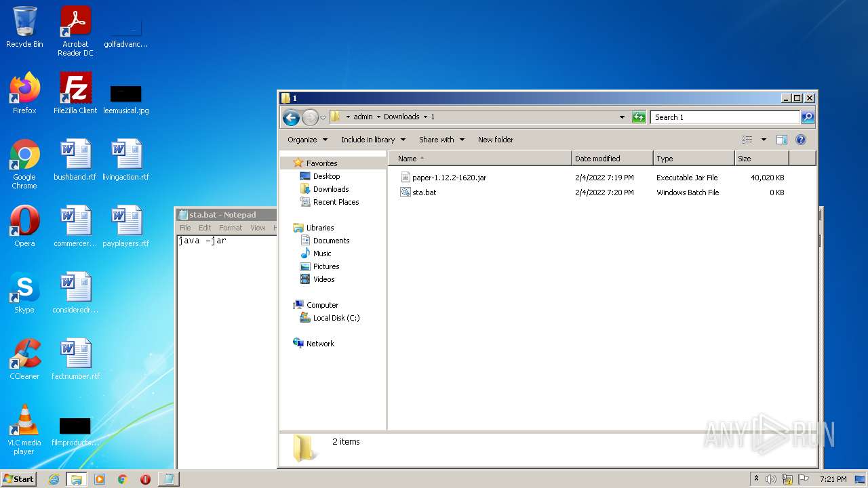
Task: Click admin in the address breadcrumb
Action: coord(363,117)
